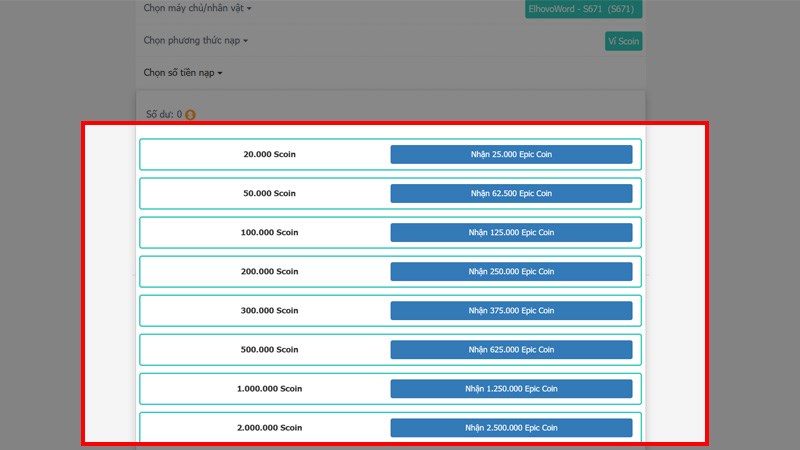Click the Ví Scoin payment button
Screen dimensions: 800x450
pyautogui.click(x=623, y=41)
